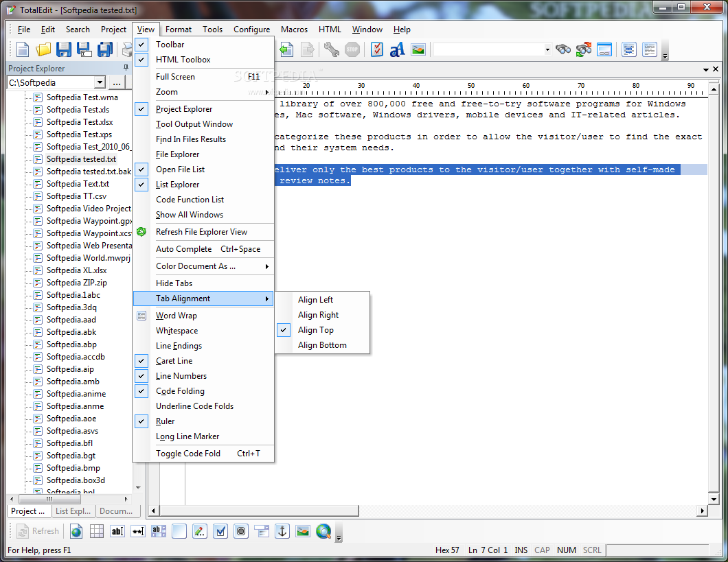Screen dimensions: 728x562
Task: Click the binoculars Replace icon with arrows
Action: pyautogui.click(x=584, y=49)
